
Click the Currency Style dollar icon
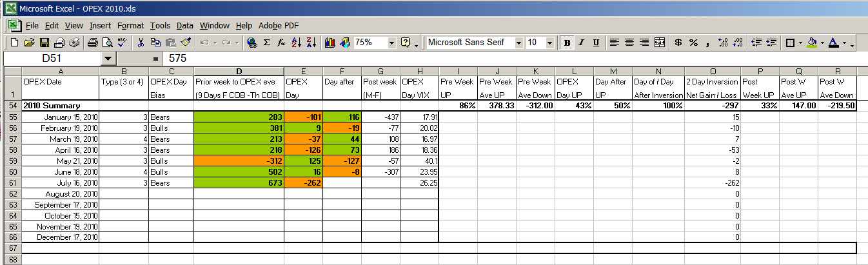678,43
